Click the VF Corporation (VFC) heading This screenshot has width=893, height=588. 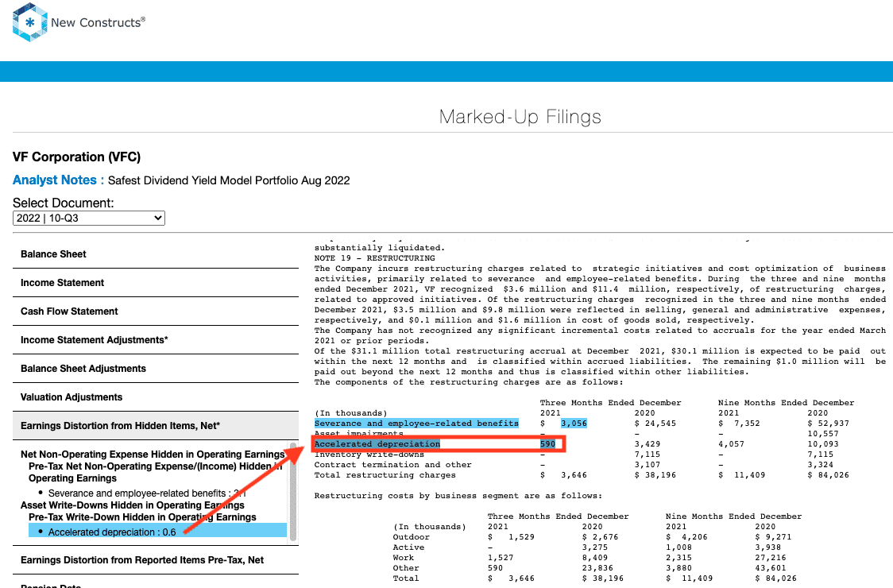[x=76, y=157]
